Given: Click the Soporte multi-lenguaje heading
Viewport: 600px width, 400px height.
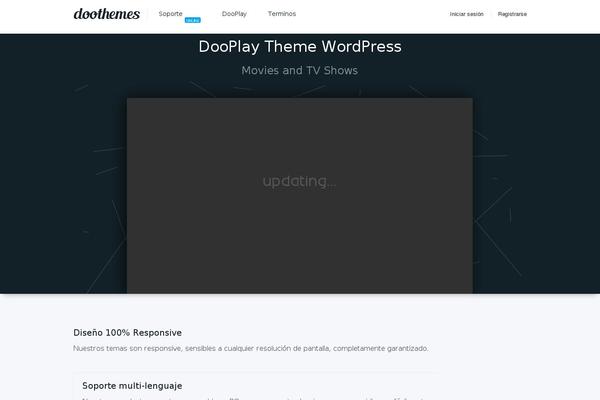Looking at the screenshot, I should click(132, 386).
